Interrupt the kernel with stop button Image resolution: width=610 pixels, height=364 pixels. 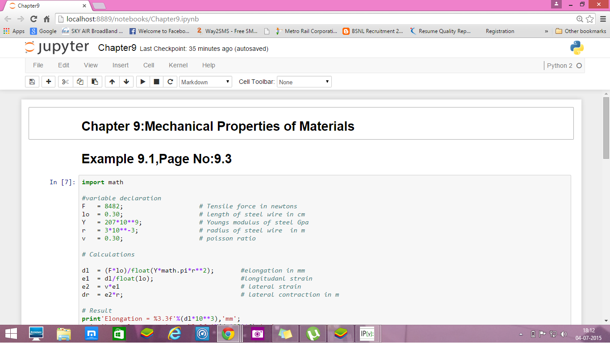coord(156,82)
